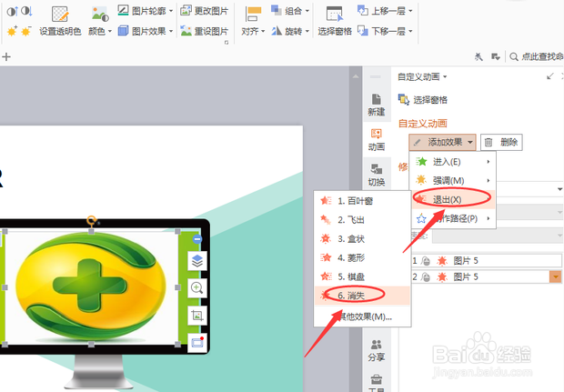
Task: Select animation list row 2 图片 5
Action: coord(487,276)
